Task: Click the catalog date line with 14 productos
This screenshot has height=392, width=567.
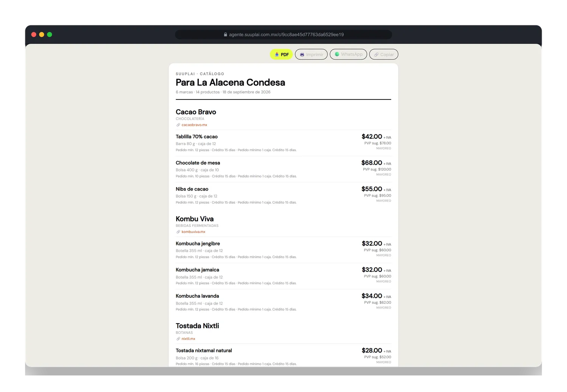Action: tap(223, 92)
